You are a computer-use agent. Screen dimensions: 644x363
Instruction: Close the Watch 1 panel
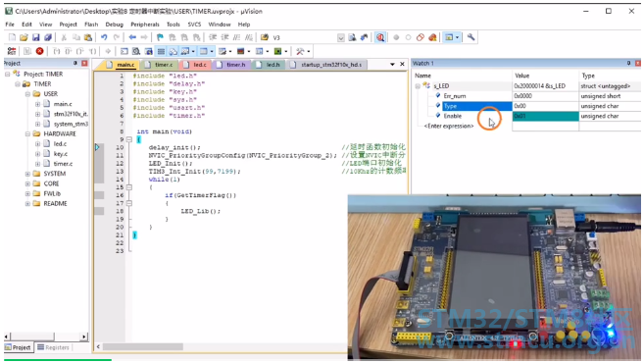[x=638, y=63]
